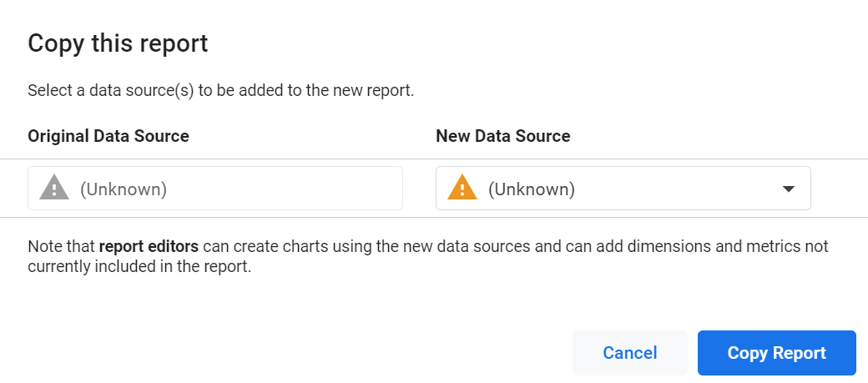
Task: Select the Original Data Source (Unknown) field
Action: pos(215,189)
